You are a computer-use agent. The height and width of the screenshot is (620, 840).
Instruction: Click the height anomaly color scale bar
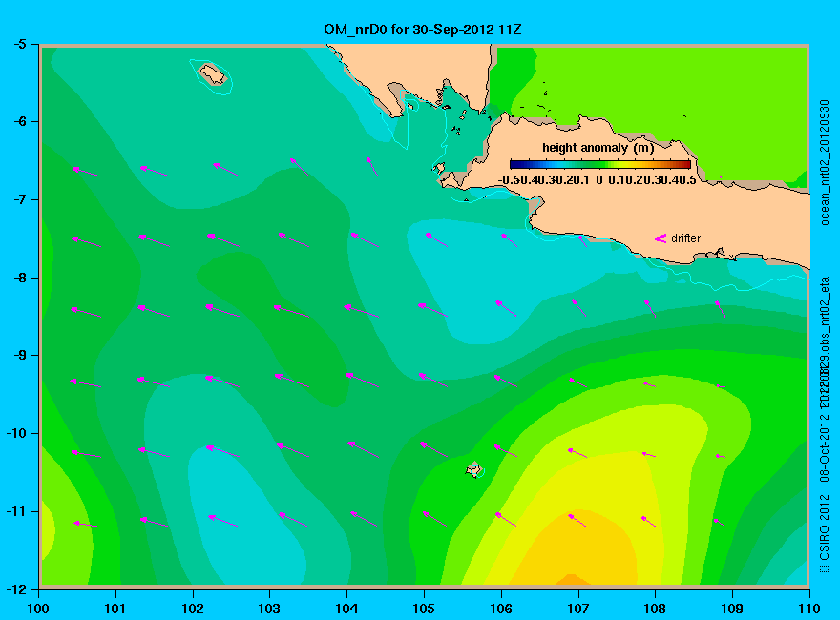point(600,164)
